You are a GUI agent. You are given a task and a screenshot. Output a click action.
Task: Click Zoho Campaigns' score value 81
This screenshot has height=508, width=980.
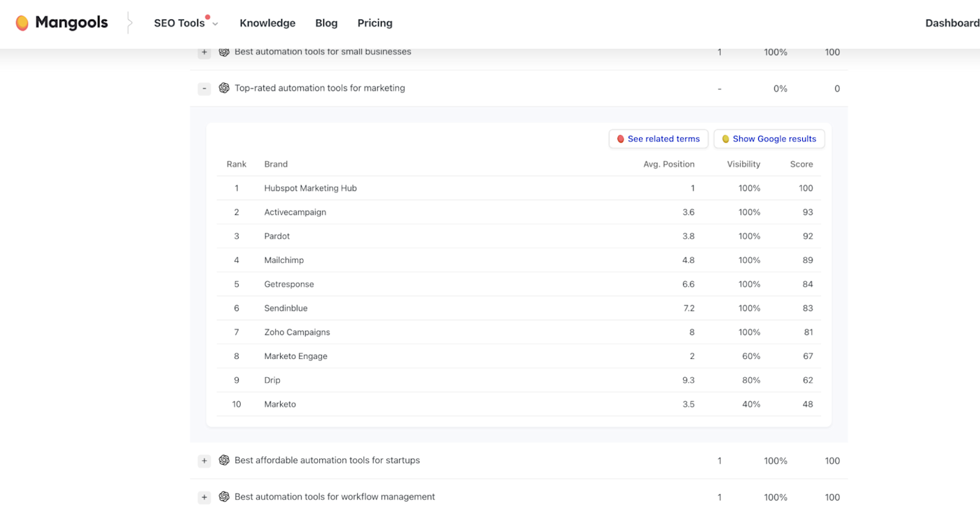coord(808,332)
